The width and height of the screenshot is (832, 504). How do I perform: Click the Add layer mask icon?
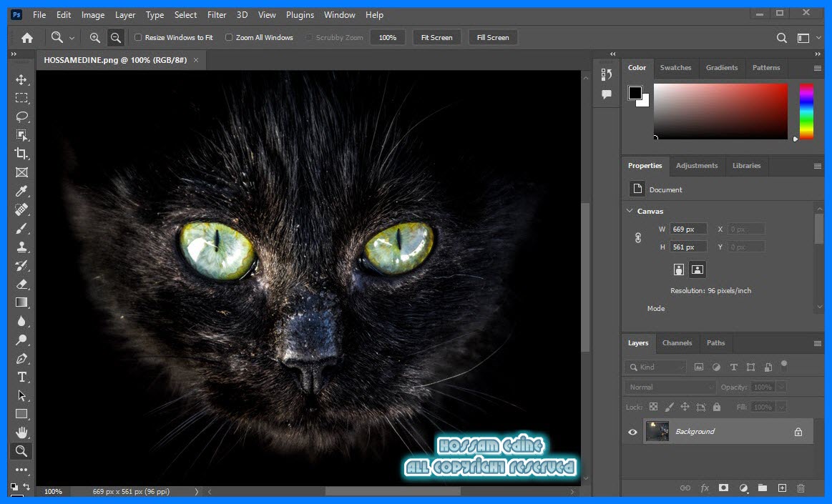[723, 488]
